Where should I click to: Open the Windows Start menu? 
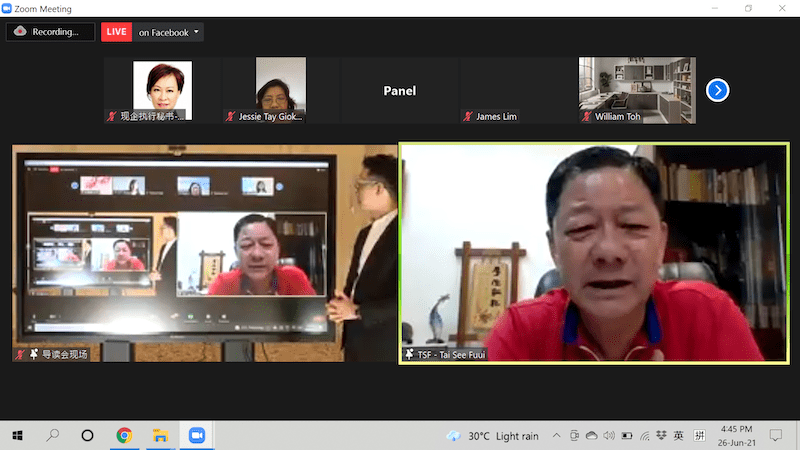pyautogui.click(x=18, y=436)
